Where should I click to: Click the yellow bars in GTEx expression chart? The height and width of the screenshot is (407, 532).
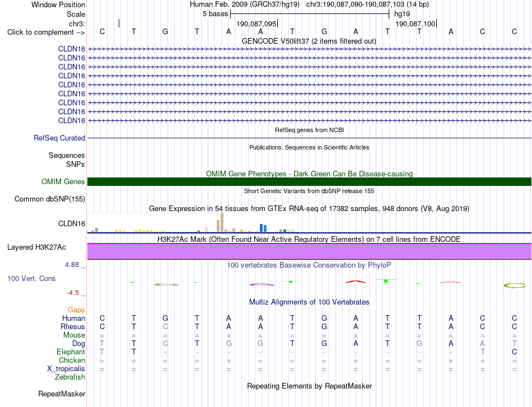[x=140, y=231]
